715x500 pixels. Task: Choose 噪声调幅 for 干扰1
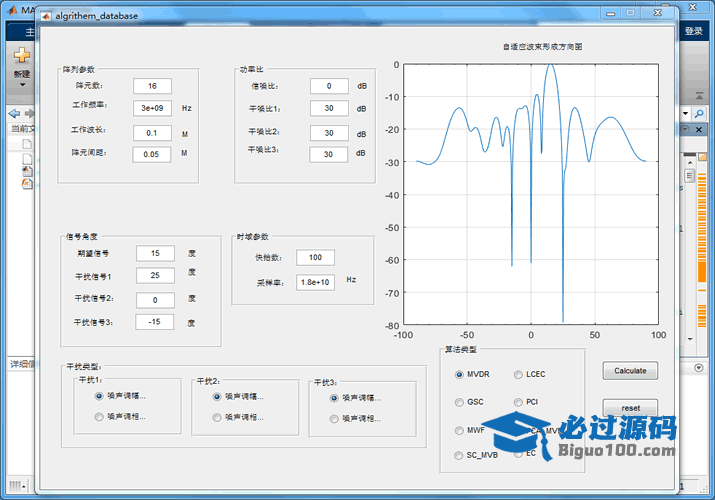pyautogui.click(x=99, y=396)
